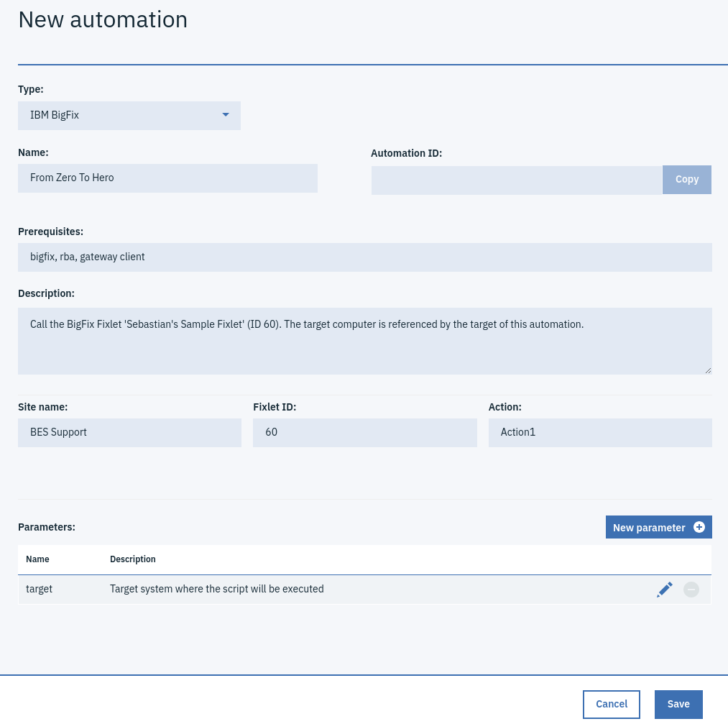The image size is (728, 724).
Task: Remove the target parameter via minus icon
Action: point(691,590)
